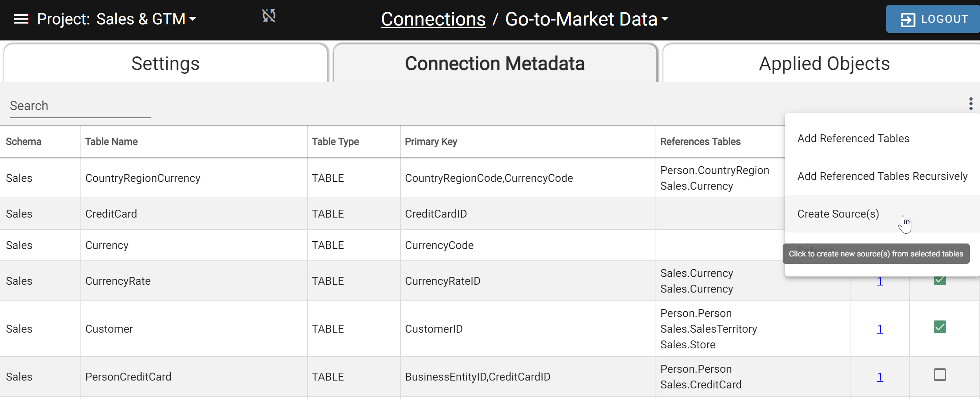Image resolution: width=980 pixels, height=399 pixels.
Task: Open the PersonCreditCard row's 1 link
Action: click(880, 377)
